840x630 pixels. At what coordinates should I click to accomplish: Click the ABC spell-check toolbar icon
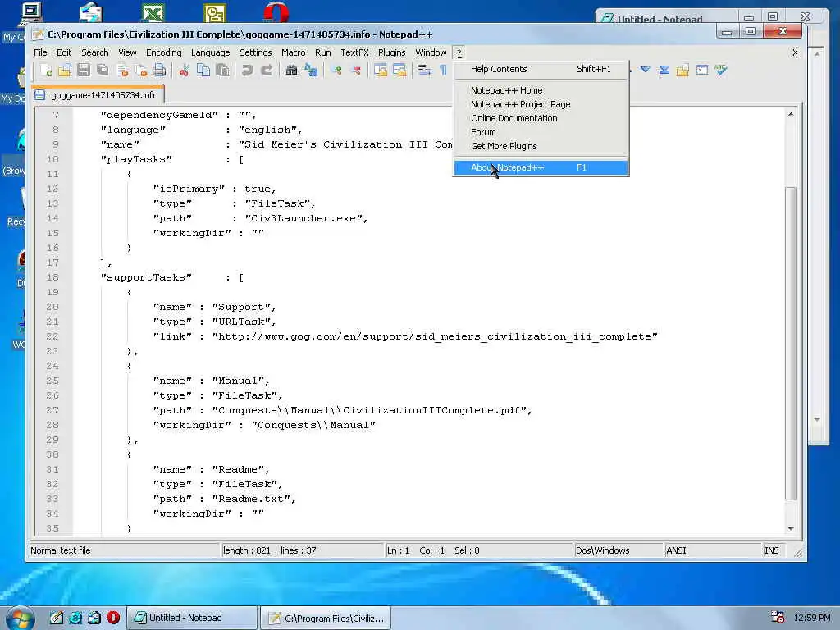tap(720, 70)
